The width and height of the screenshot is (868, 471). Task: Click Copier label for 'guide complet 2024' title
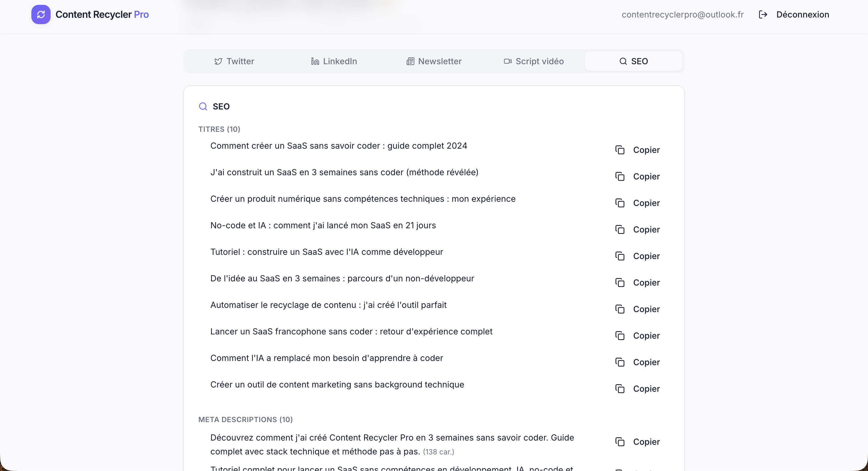point(646,150)
